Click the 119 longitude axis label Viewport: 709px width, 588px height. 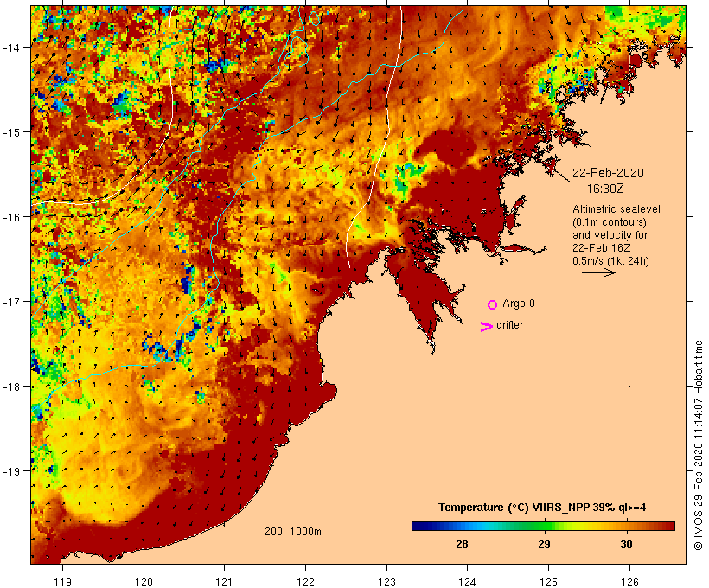point(62,582)
